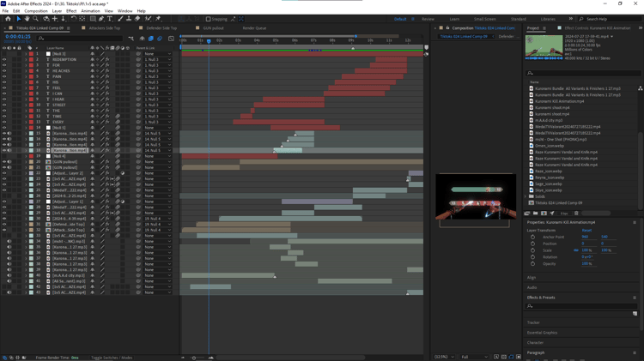The height and width of the screenshot is (361, 644).
Task: Hide the REDEMPTION text layer
Action: [4, 59]
